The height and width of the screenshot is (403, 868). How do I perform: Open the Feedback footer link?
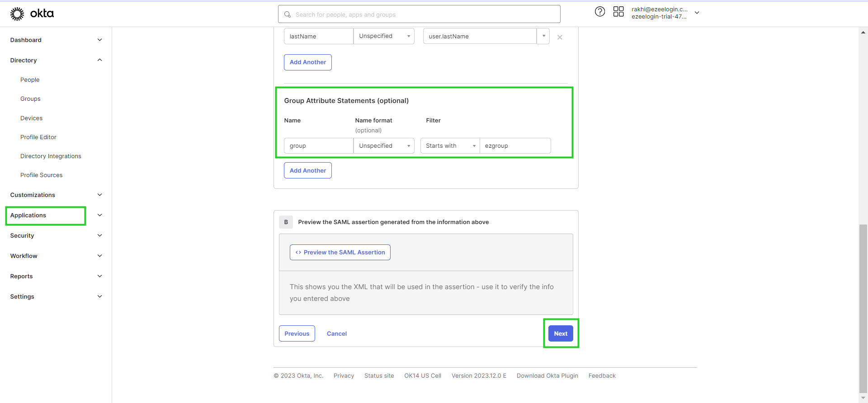click(602, 375)
